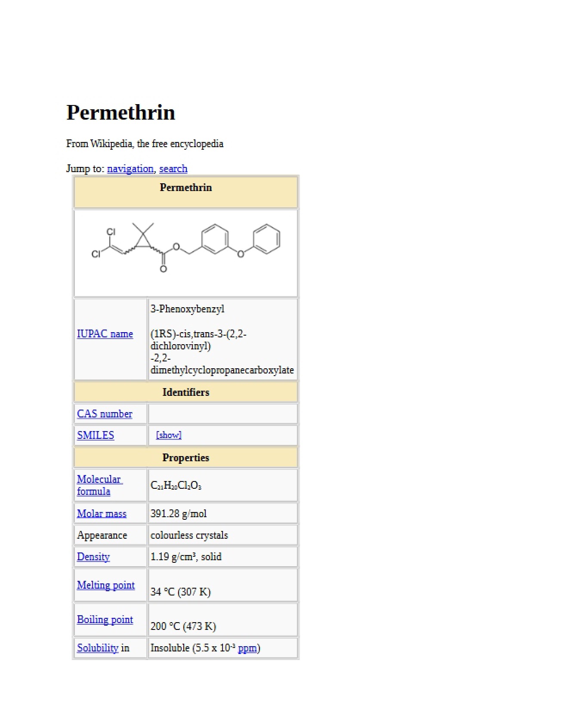Image resolution: width=562 pixels, height=728 pixels.
Task: Open the Boiling point link
Action: (105, 620)
